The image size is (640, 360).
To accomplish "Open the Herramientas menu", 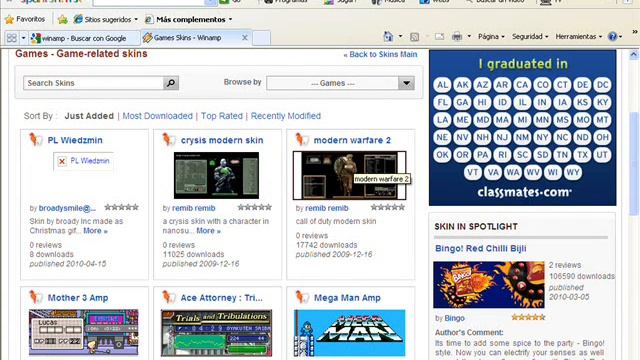I will tap(578, 36).
